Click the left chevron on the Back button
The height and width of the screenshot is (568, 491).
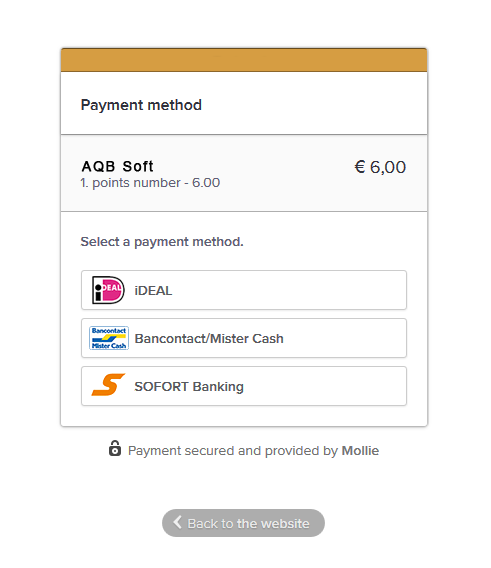click(x=177, y=522)
